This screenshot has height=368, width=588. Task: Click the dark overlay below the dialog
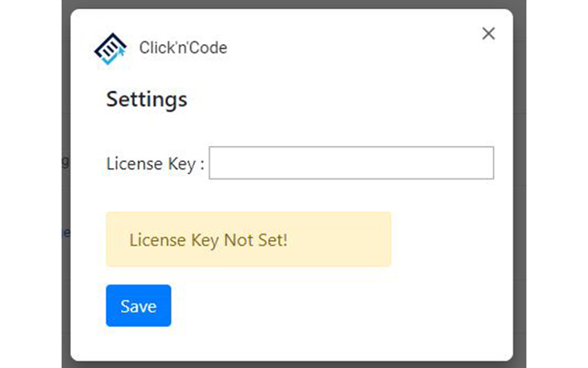[x=294, y=364]
